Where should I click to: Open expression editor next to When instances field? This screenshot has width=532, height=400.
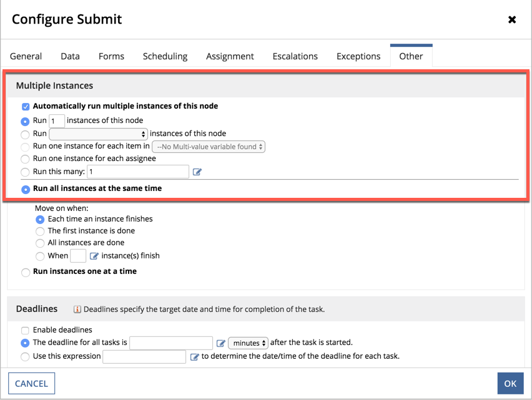pyautogui.click(x=94, y=256)
